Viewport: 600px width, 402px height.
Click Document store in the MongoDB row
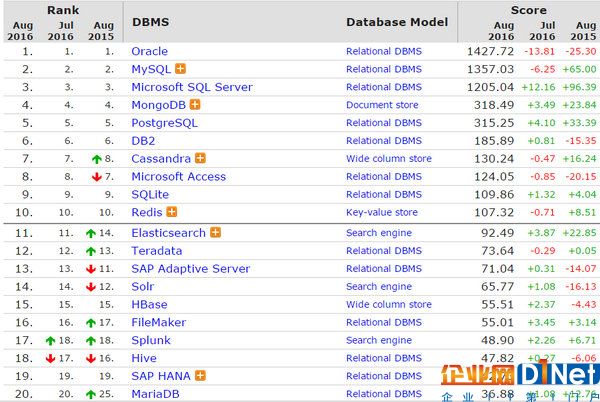pos(382,105)
